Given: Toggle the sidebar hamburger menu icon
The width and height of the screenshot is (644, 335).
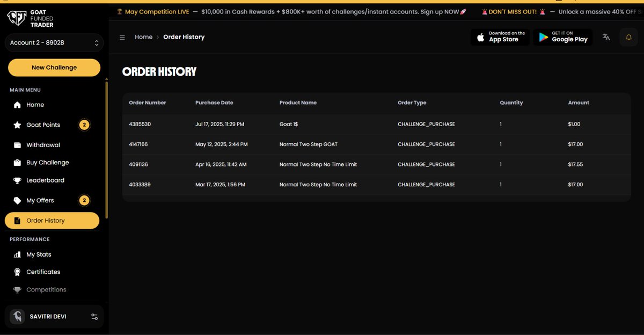Looking at the screenshot, I should tap(122, 37).
